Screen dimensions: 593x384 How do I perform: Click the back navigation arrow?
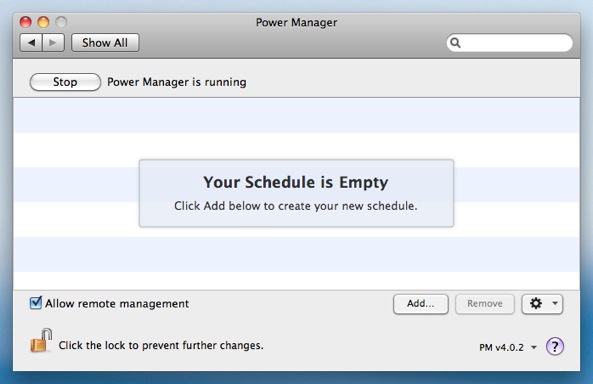tap(31, 42)
